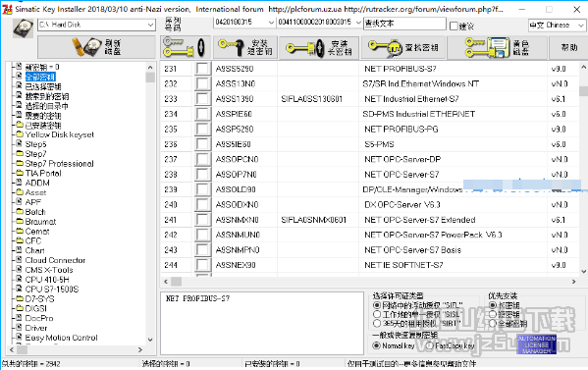Select the long key priority radio button
The width and height of the screenshot is (588, 370).
point(493,305)
